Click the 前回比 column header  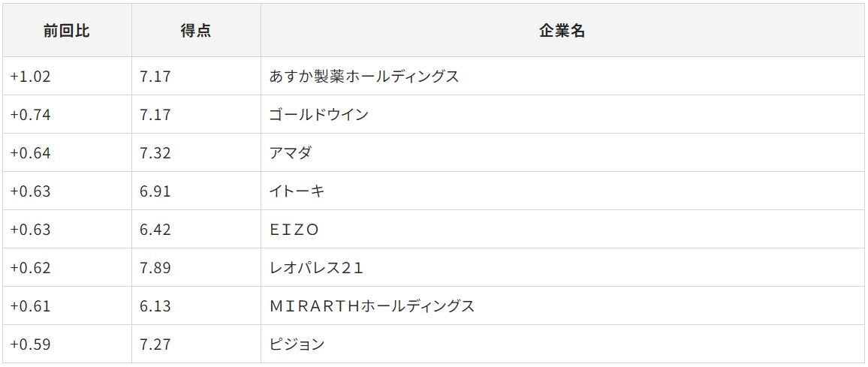[66, 31]
